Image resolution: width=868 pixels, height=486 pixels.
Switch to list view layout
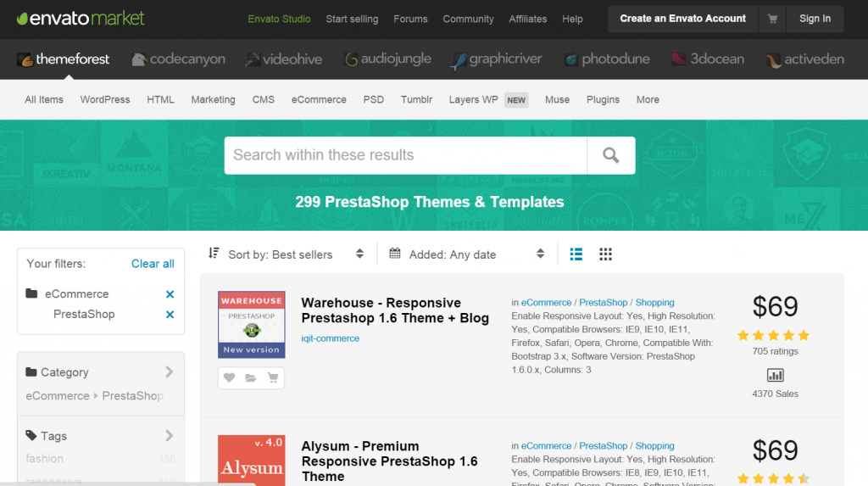[x=576, y=254]
